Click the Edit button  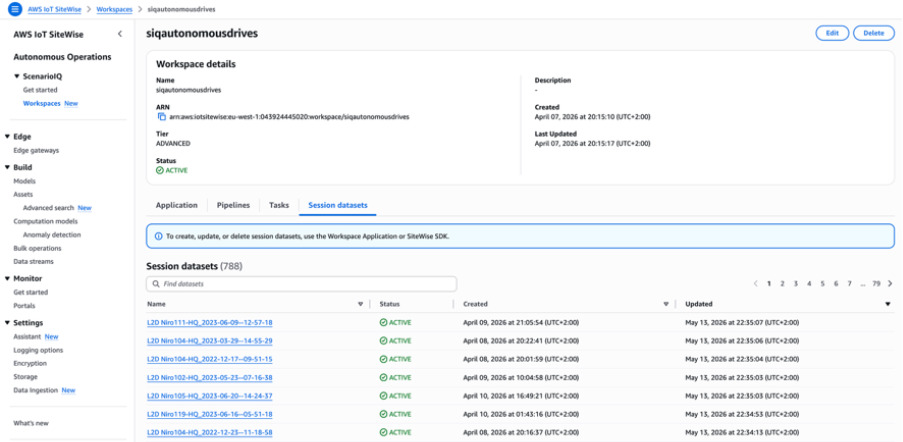pos(832,33)
